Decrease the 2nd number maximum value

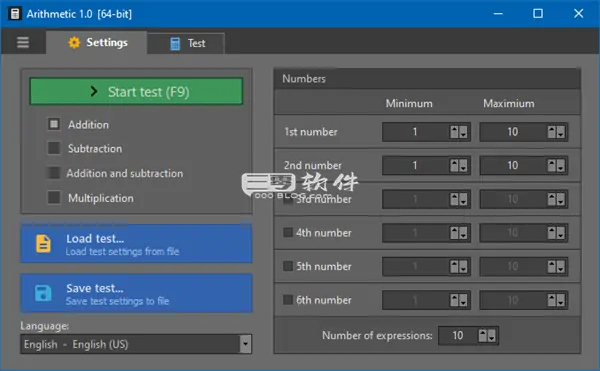click(x=560, y=166)
